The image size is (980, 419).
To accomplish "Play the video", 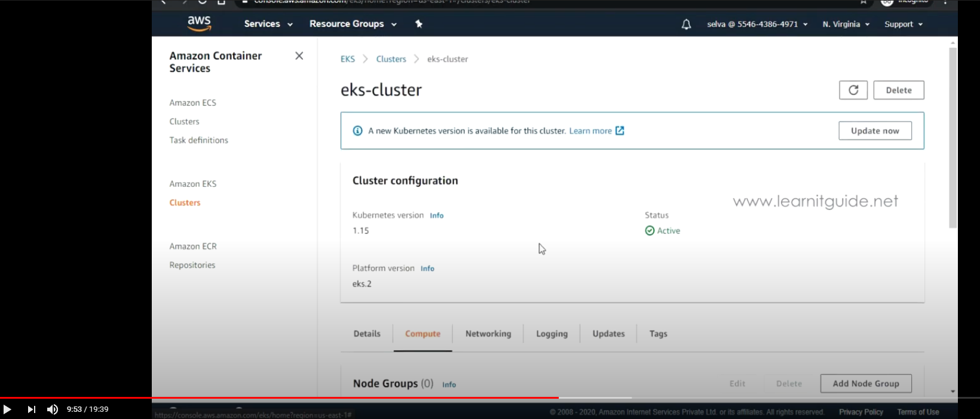I will point(7,409).
